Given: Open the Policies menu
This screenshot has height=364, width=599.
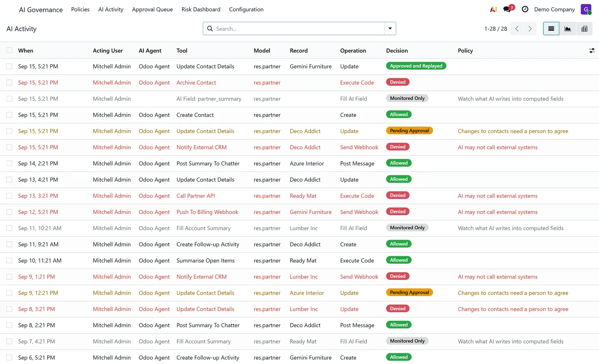Looking at the screenshot, I should coord(80,9).
